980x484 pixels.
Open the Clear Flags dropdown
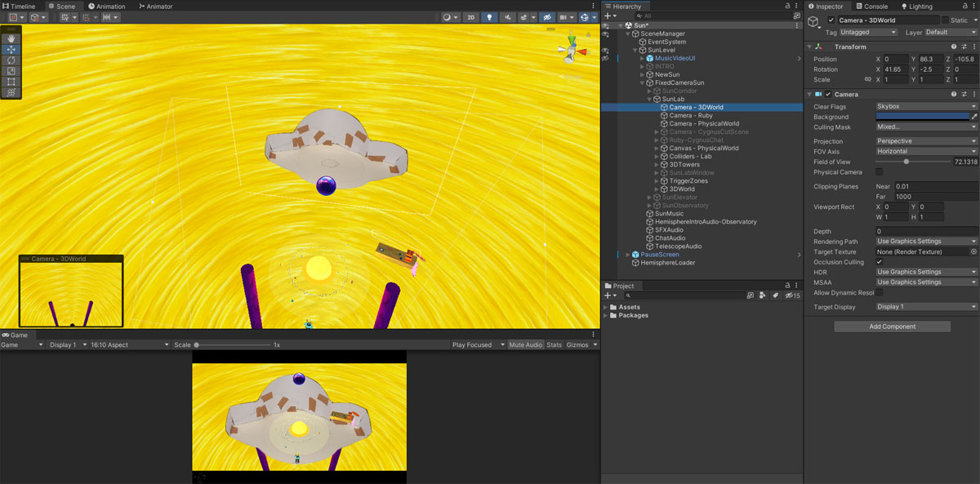click(x=926, y=106)
